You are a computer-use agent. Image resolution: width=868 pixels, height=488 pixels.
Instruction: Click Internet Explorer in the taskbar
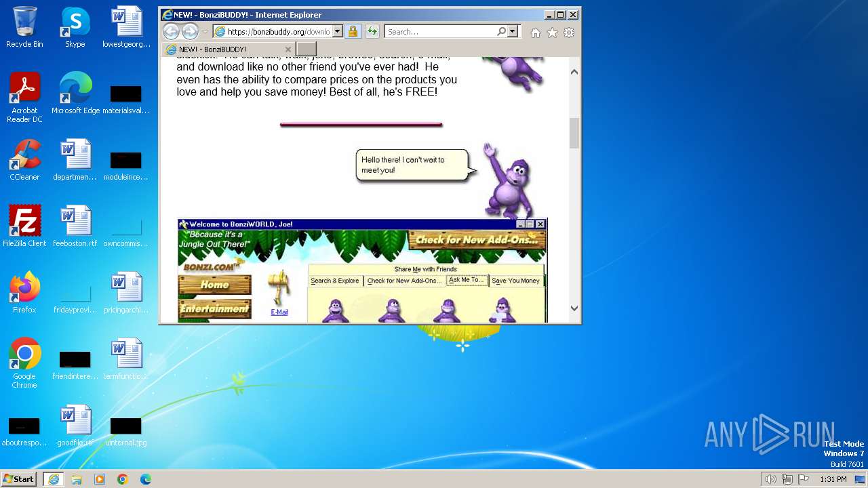pos(53,479)
